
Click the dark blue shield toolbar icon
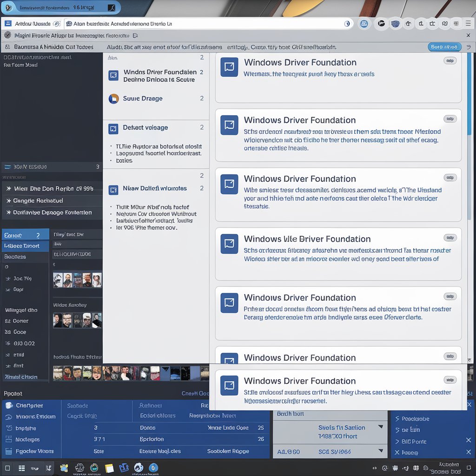coord(395,24)
